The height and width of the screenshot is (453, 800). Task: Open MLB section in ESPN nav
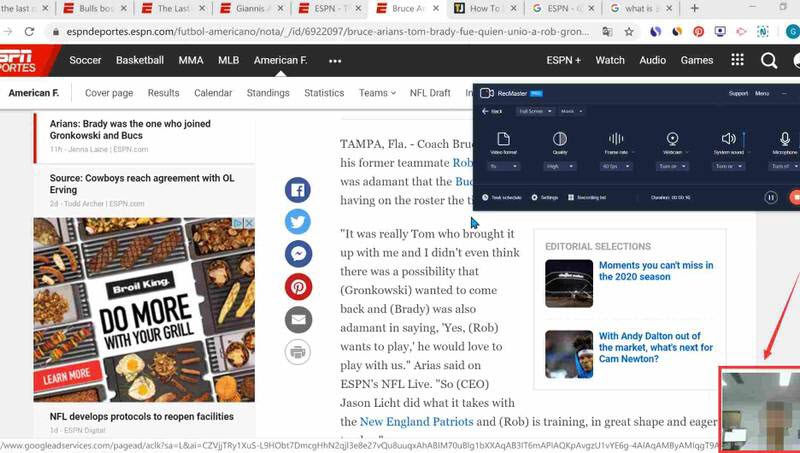point(229,60)
